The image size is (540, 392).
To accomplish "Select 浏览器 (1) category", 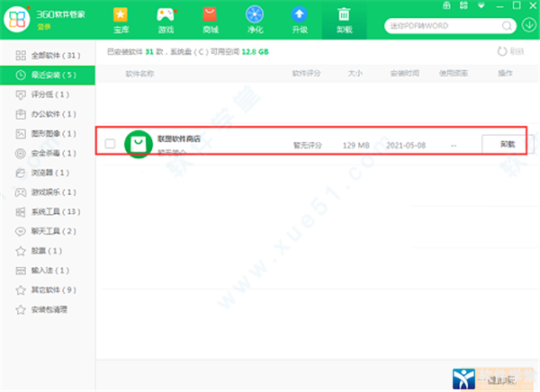I will click(x=48, y=173).
